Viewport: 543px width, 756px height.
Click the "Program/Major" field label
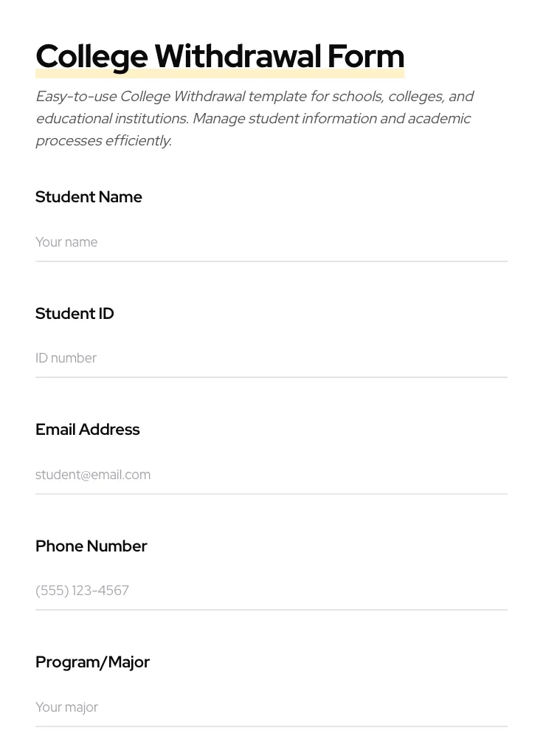coord(92,662)
